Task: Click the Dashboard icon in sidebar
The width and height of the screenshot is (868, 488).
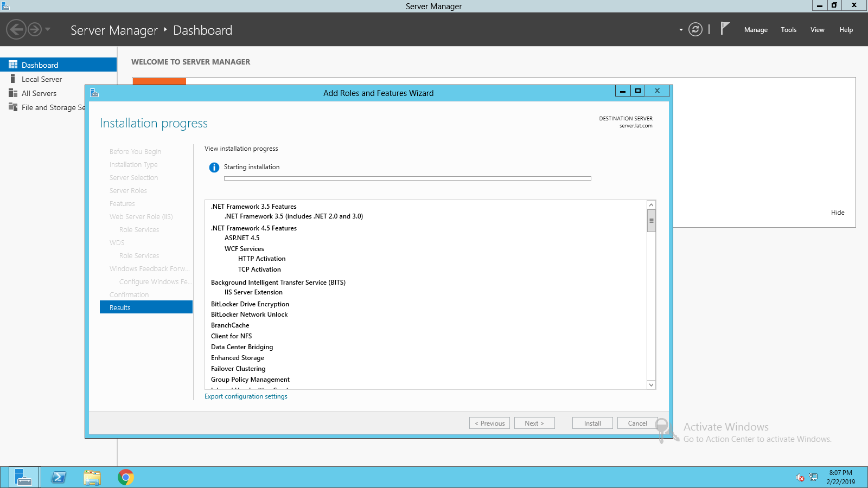Action: pyautogui.click(x=13, y=65)
